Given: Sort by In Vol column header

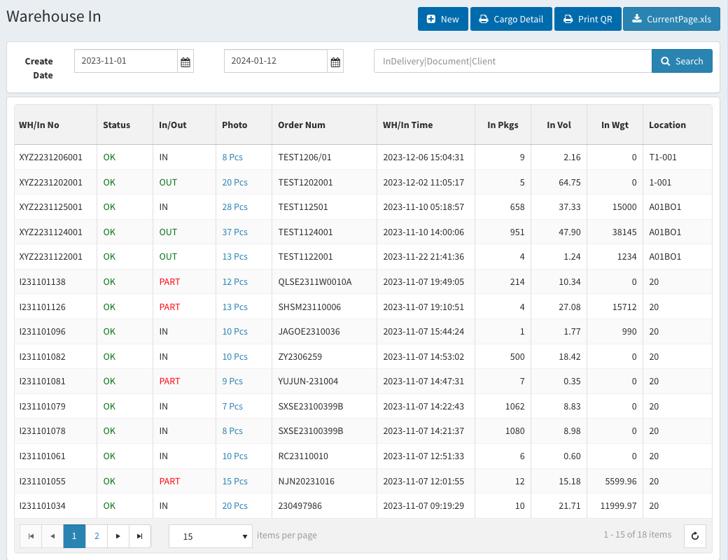Looking at the screenshot, I should [559, 125].
